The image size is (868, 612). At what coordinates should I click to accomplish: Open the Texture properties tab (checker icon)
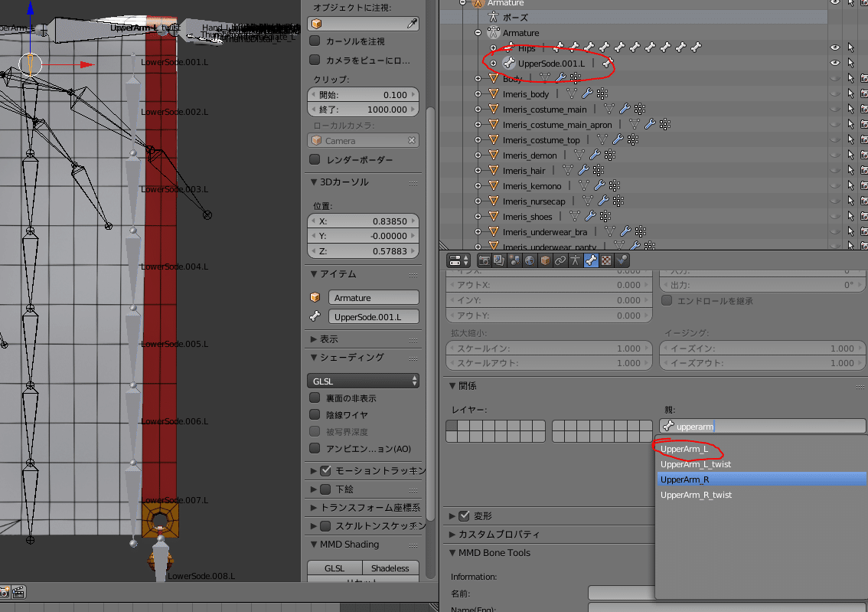click(x=607, y=260)
